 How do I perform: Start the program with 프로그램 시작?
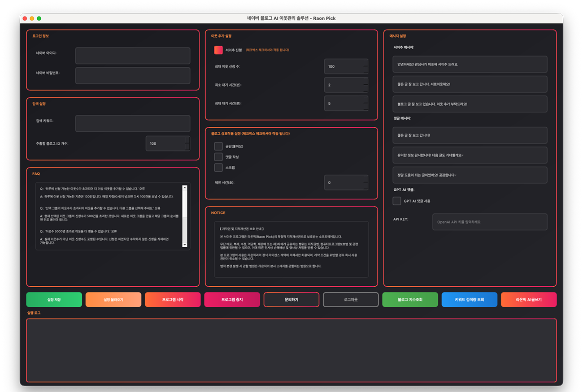pyautogui.click(x=173, y=299)
